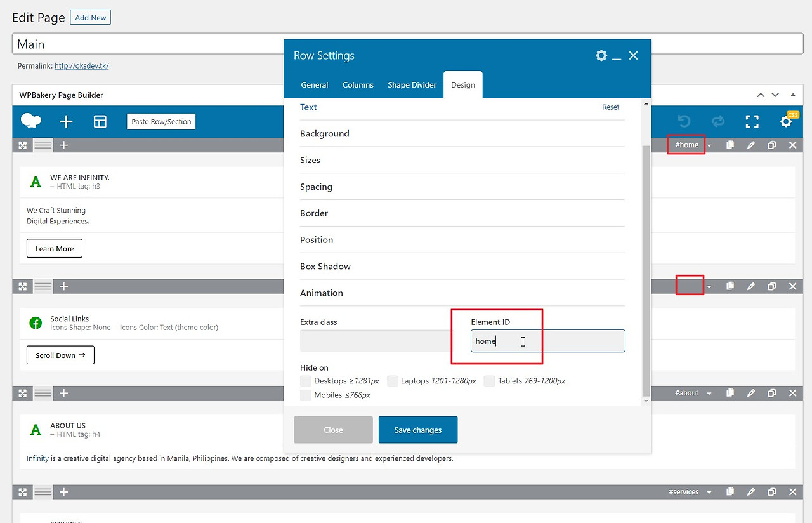This screenshot has width=812, height=523.
Task: Open the permalink http://oksdev.tk/
Action: click(81, 65)
